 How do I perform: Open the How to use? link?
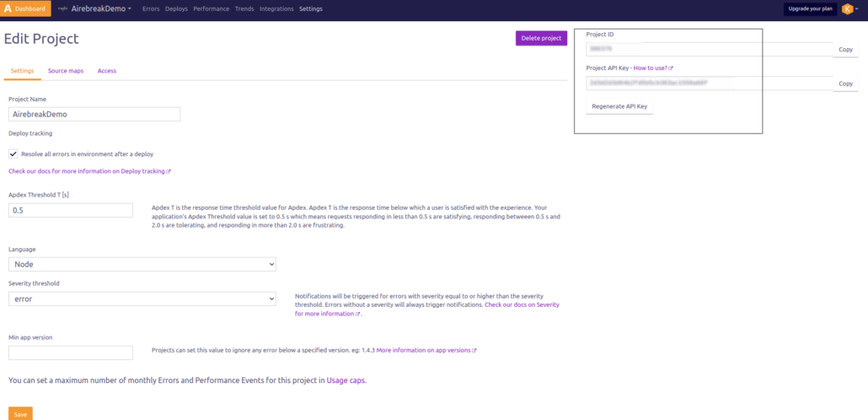tap(653, 67)
